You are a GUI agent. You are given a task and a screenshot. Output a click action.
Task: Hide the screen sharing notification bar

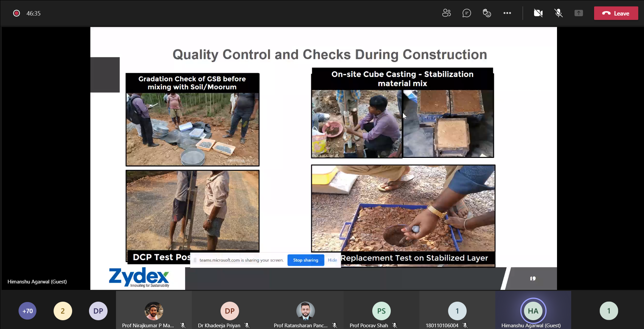[x=332, y=260]
